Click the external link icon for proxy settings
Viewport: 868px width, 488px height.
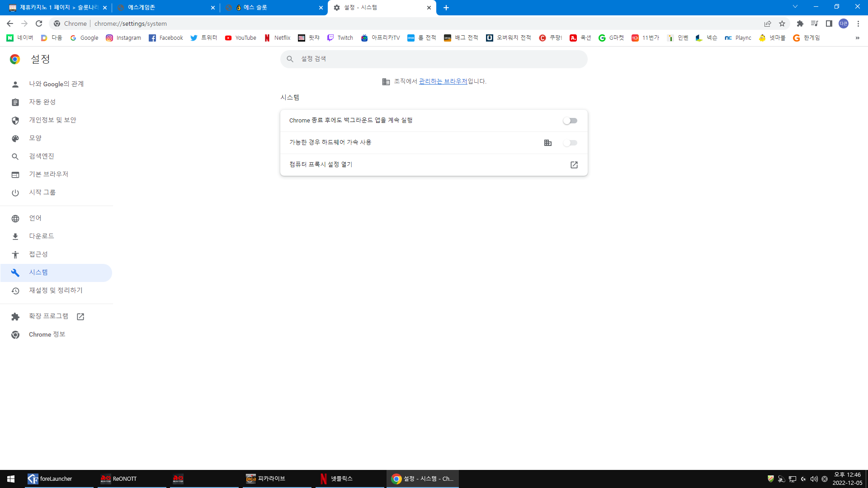click(574, 165)
